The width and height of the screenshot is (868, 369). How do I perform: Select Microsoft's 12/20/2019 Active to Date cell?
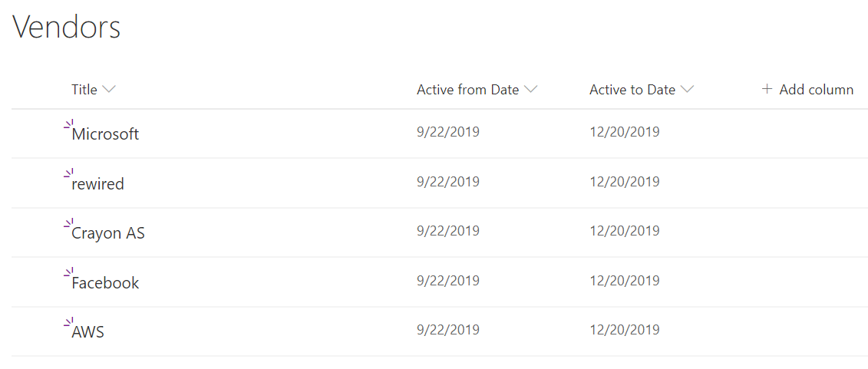coord(625,132)
